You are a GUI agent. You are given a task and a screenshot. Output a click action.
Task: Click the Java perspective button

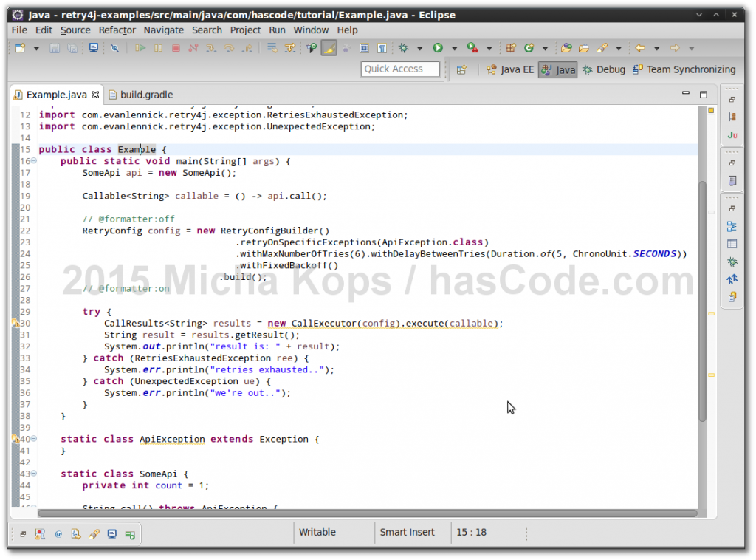[x=557, y=69]
